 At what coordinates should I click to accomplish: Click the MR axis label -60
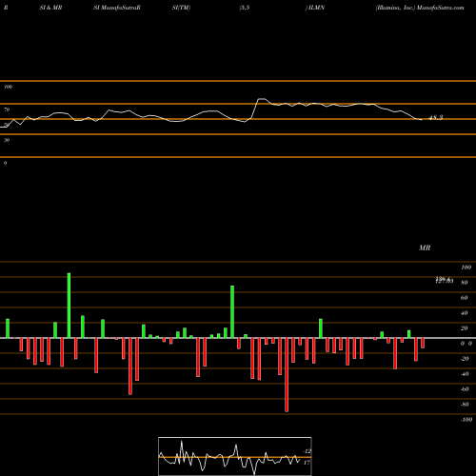click(x=465, y=389)
